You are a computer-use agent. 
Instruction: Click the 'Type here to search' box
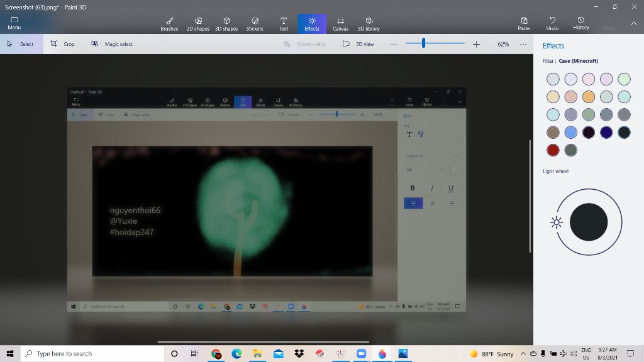pyautogui.click(x=92, y=353)
